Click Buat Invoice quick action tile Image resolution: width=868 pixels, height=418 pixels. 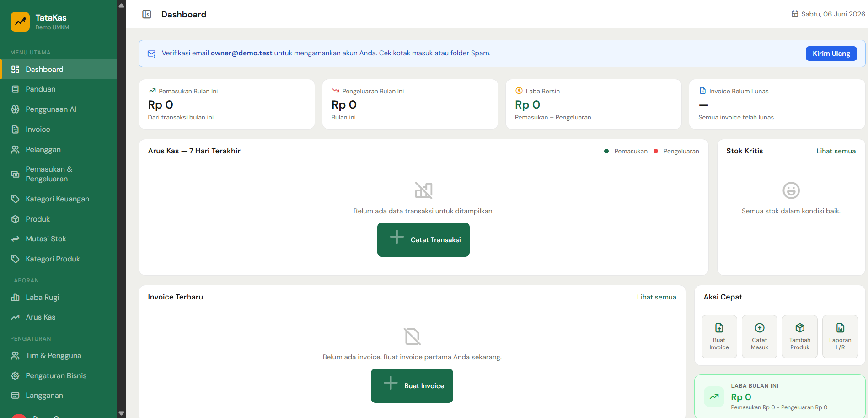[719, 337]
